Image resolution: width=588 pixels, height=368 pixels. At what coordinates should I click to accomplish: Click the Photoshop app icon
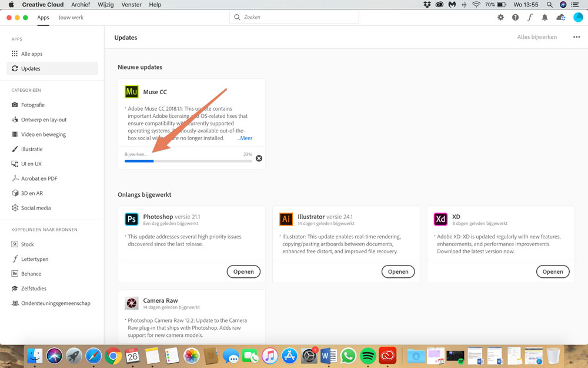pyautogui.click(x=132, y=219)
